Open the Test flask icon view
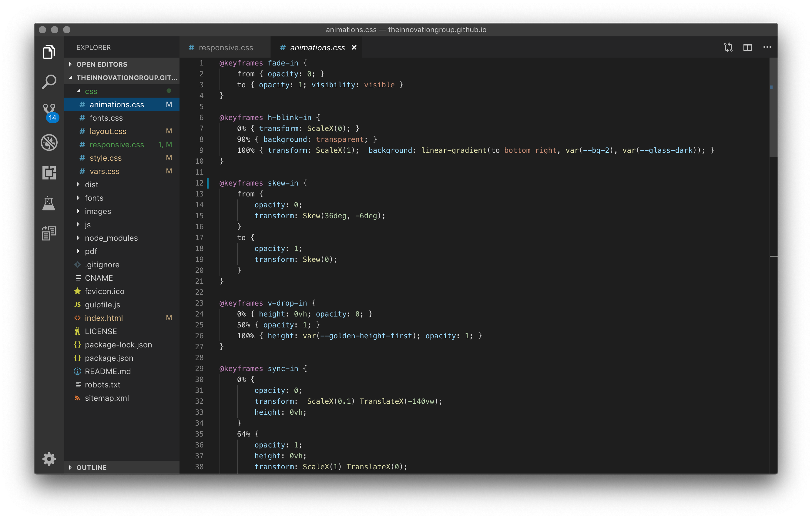Viewport: 812px width, 519px height. tap(49, 203)
